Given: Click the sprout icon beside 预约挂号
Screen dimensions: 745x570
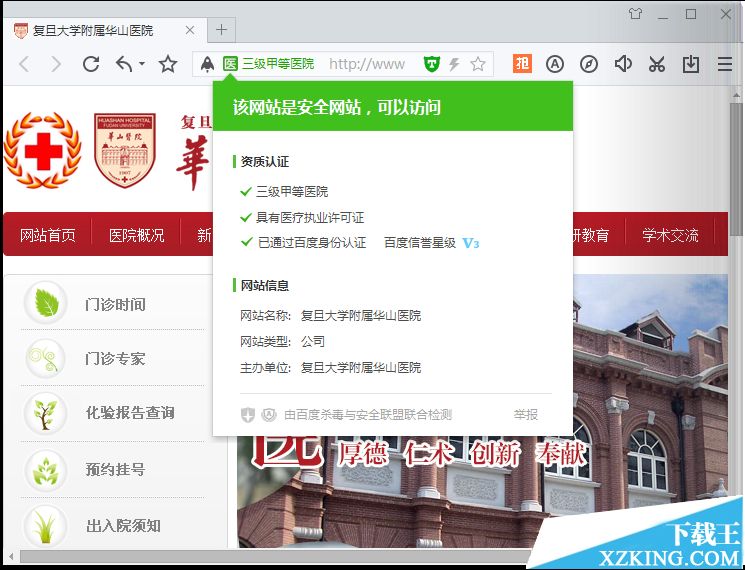Looking at the screenshot, I should point(46,470).
